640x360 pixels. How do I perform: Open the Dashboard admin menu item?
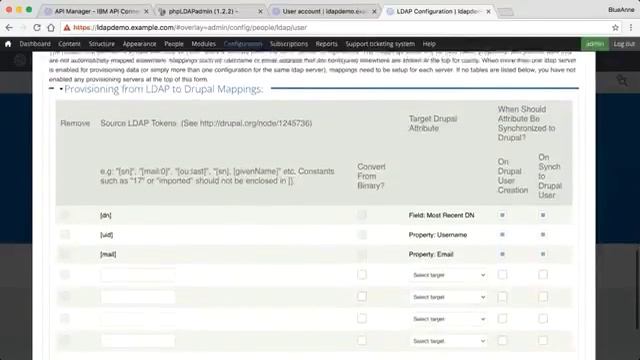coord(35,44)
